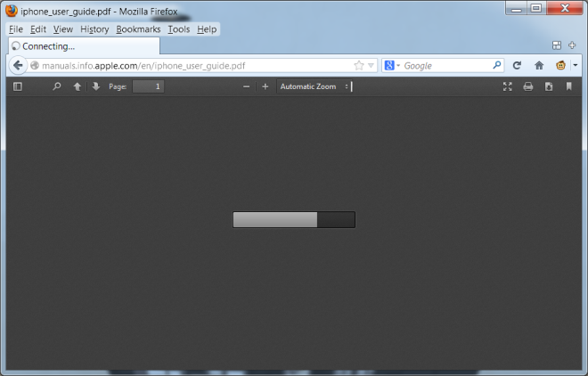This screenshot has height=376, width=588.
Task: Click the Firefox logo in title bar
Action: tap(12, 11)
